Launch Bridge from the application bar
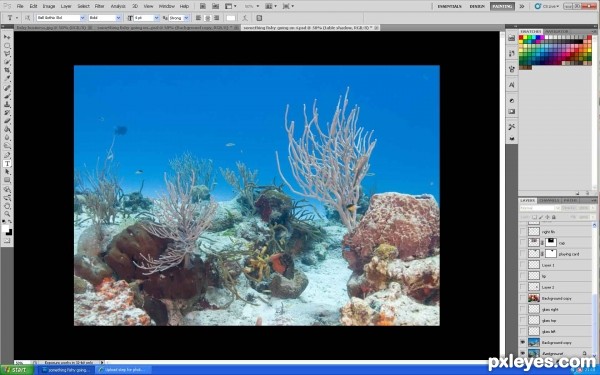This screenshot has height=375, width=600. (x=203, y=6)
